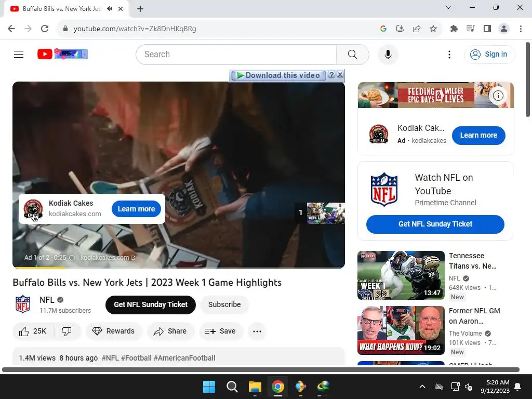532x399 pixels.
Task: Open Tennessee Titans vs. Ne... video thumbnail
Action: point(401,275)
